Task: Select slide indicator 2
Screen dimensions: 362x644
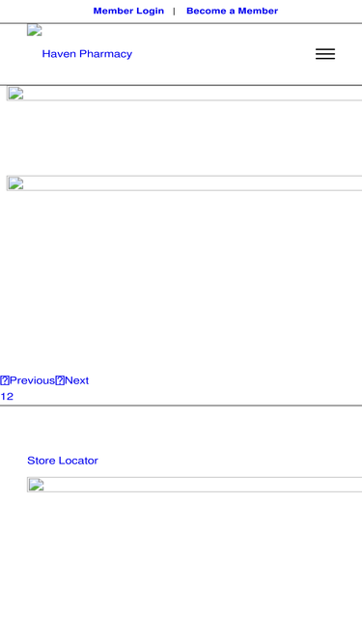Action: [10, 396]
